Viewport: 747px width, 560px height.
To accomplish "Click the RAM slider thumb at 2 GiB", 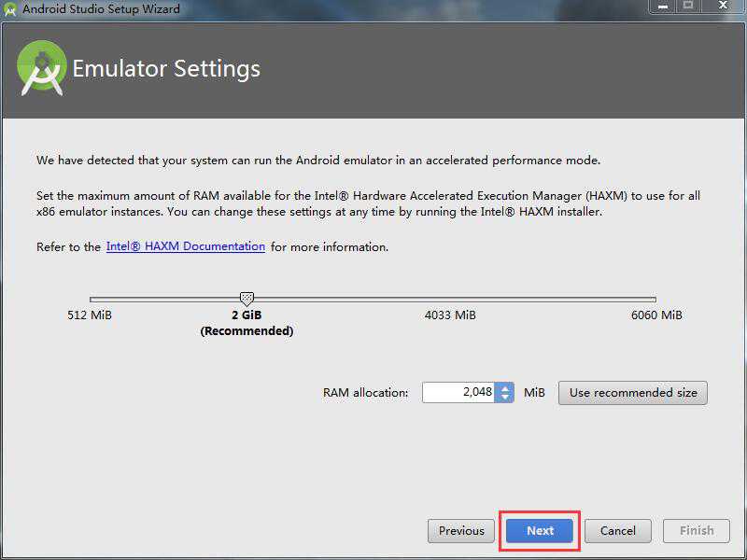I will (247, 299).
